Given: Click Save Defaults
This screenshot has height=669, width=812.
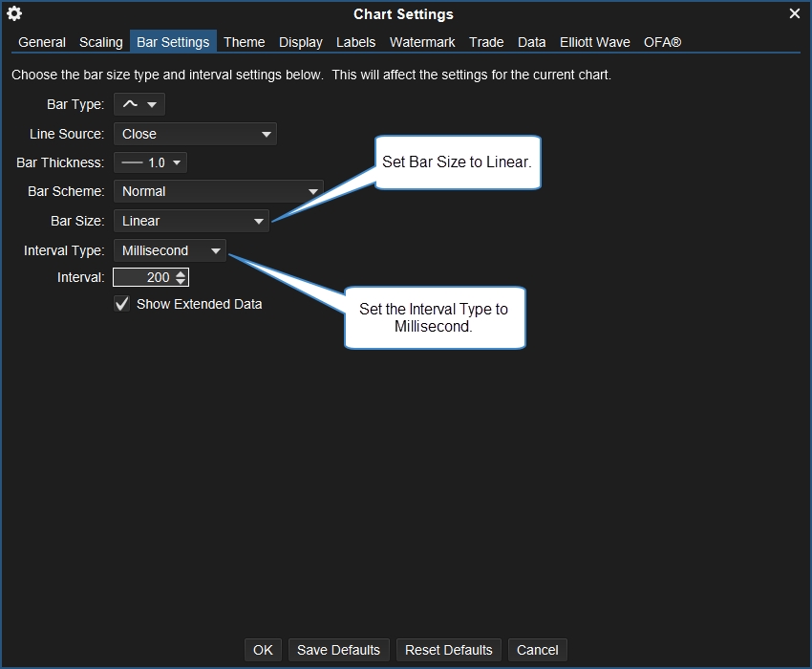Looking at the screenshot, I should point(339,650).
